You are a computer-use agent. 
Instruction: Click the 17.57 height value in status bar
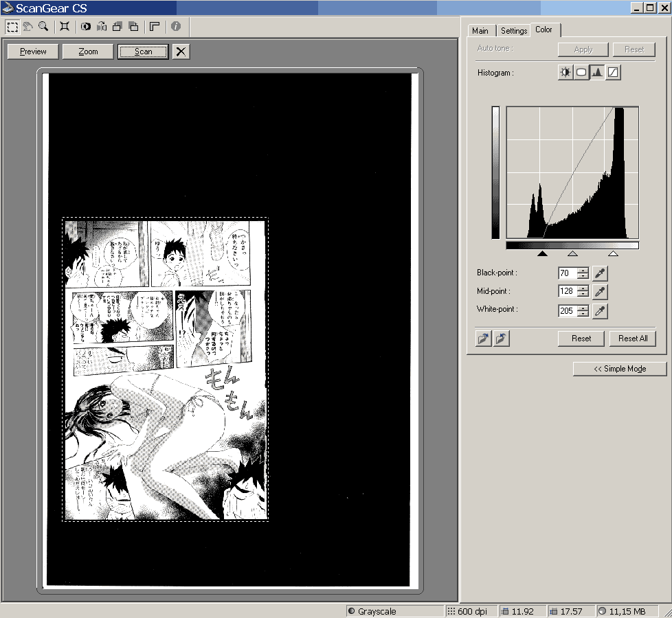click(571, 611)
